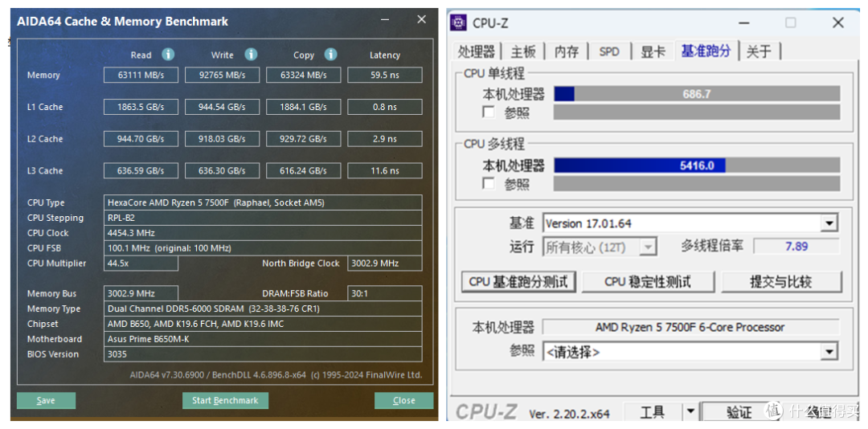Open the 参照 <请选择> processor dropdown

click(x=829, y=352)
